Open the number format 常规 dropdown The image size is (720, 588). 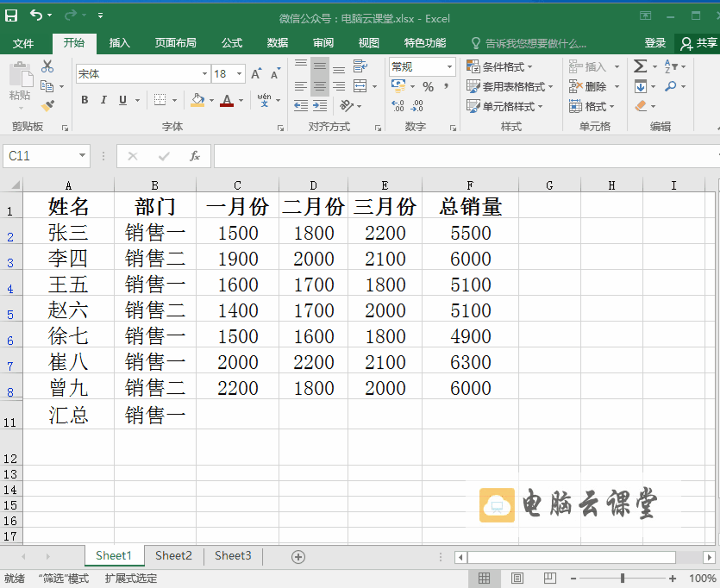pos(449,66)
